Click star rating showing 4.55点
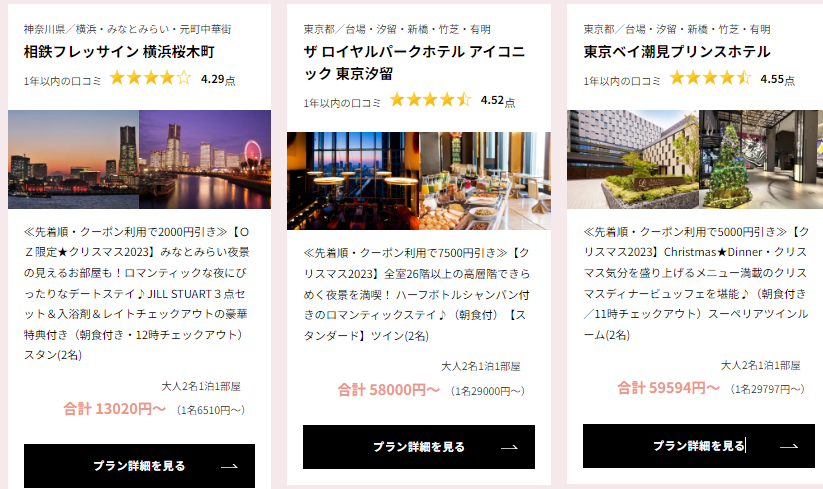This screenshot has width=823, height=489. 710,78
